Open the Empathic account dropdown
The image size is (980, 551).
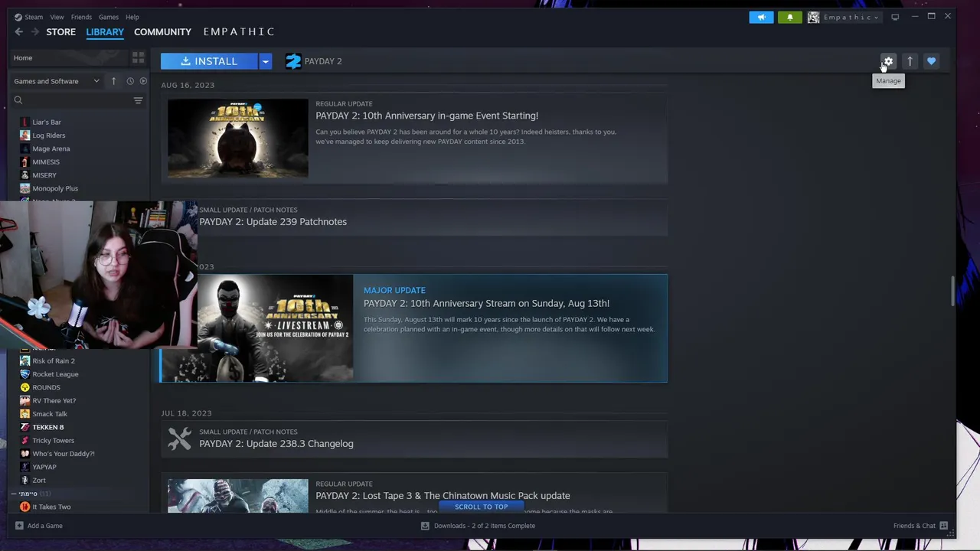[851, 17]
